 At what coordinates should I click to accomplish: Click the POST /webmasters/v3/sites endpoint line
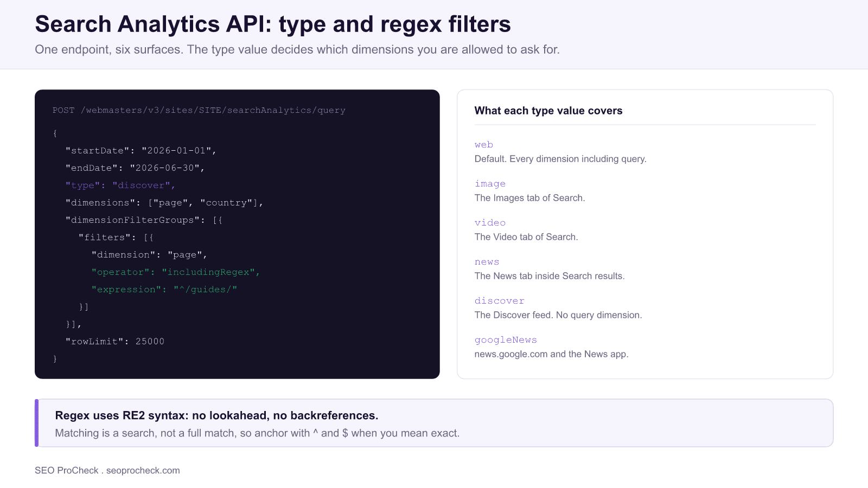pos(199,110)
